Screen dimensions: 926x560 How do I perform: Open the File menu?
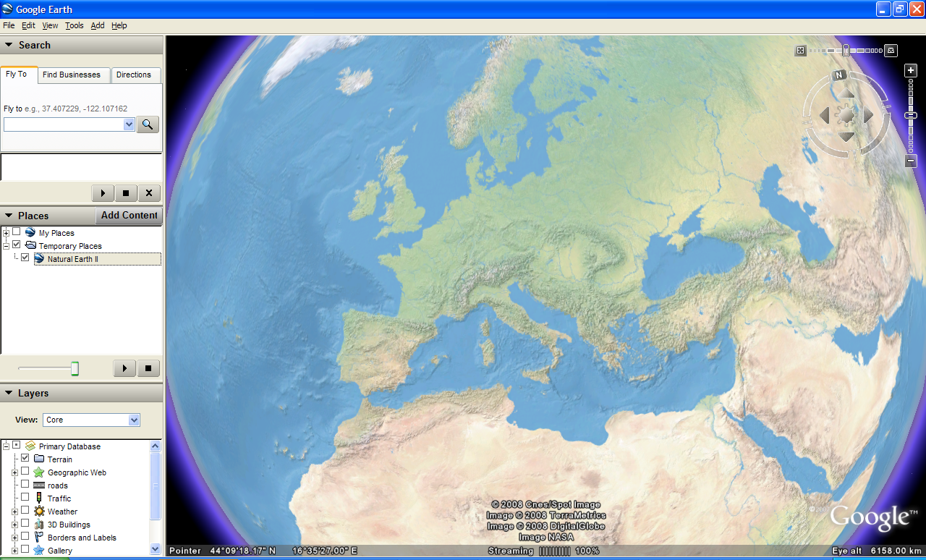coord(9,25)
